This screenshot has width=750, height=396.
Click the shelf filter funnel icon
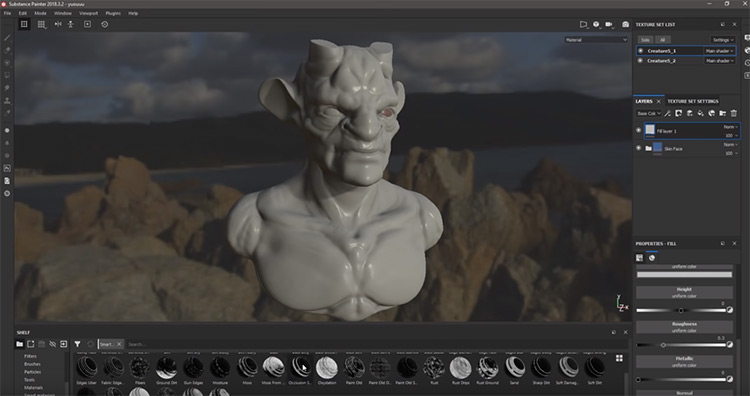pos(77,344)
